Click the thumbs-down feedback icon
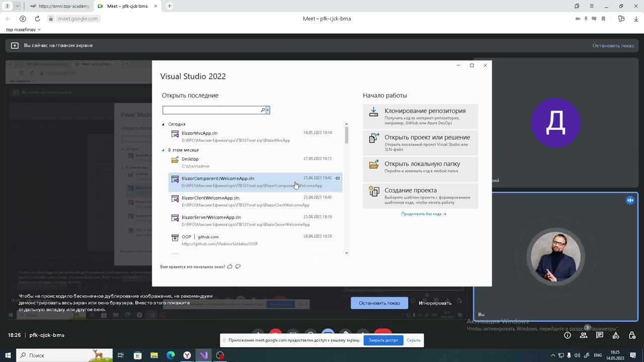644x362 pixels. pyautogui.click(x=238, y=266)
